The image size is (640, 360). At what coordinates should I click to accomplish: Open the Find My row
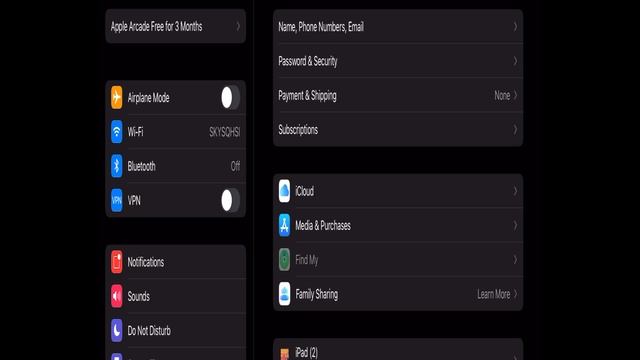pos(398,259)
